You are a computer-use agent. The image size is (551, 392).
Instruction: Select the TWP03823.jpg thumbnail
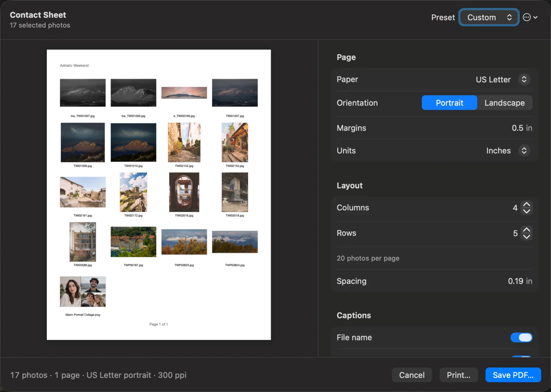pos(184,242)
